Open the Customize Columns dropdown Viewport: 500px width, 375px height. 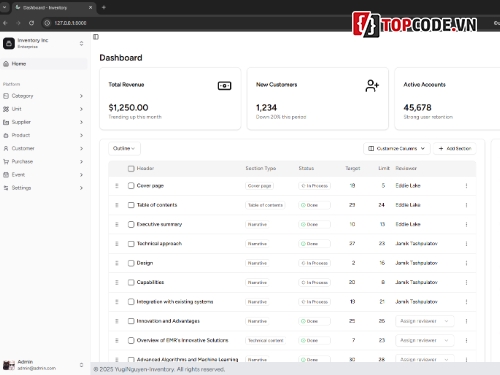[397, 148]
